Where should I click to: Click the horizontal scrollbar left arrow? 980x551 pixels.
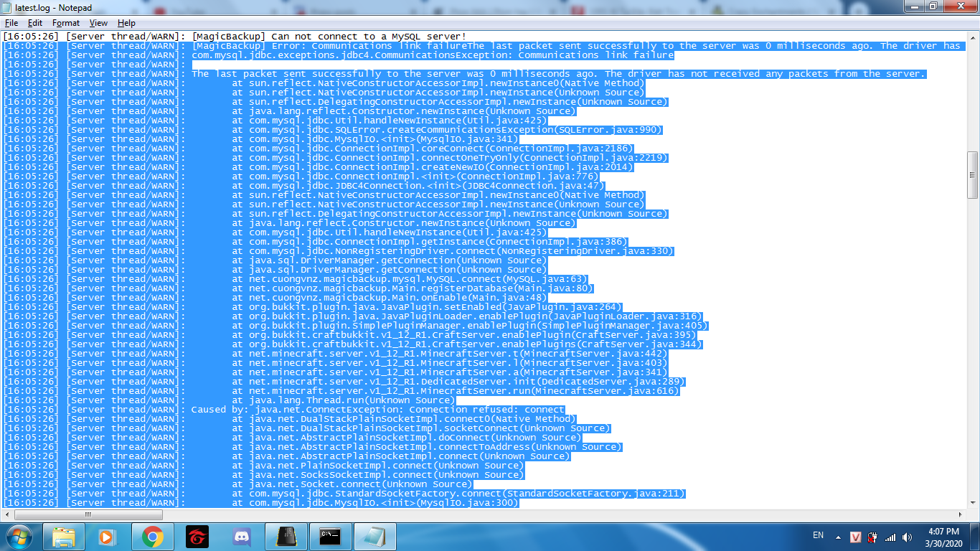tap(7, 514)
